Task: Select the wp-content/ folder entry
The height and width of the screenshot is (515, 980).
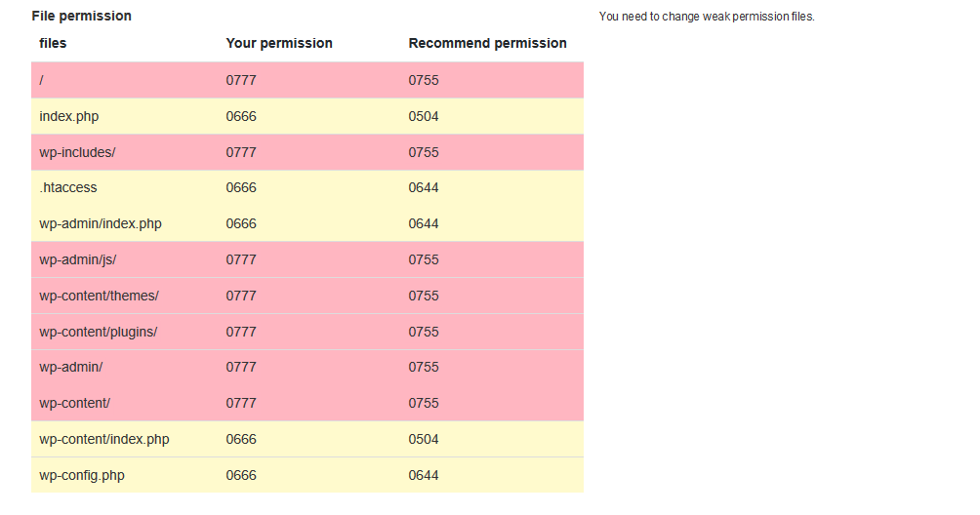Action: click(75, 403)
